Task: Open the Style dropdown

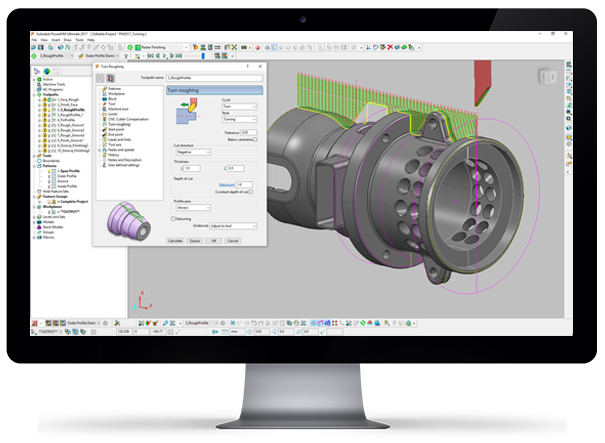Action: pos(239,120)
